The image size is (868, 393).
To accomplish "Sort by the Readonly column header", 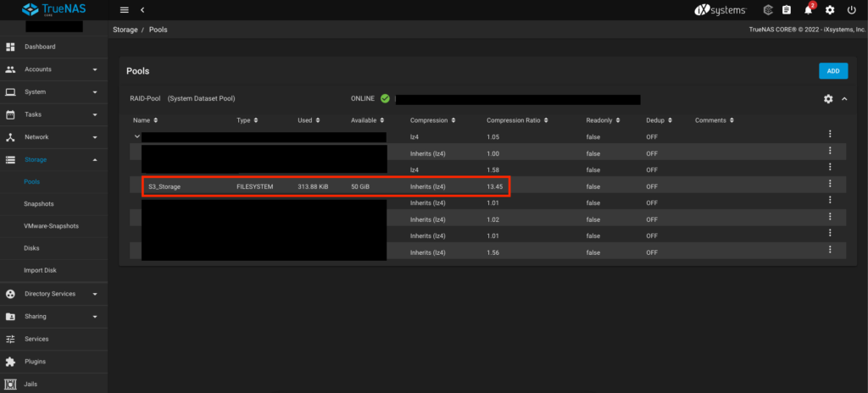I will (x=603, y=120).
